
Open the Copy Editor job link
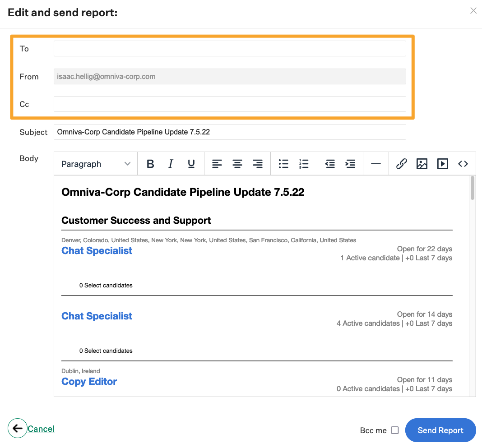(89, 382)
